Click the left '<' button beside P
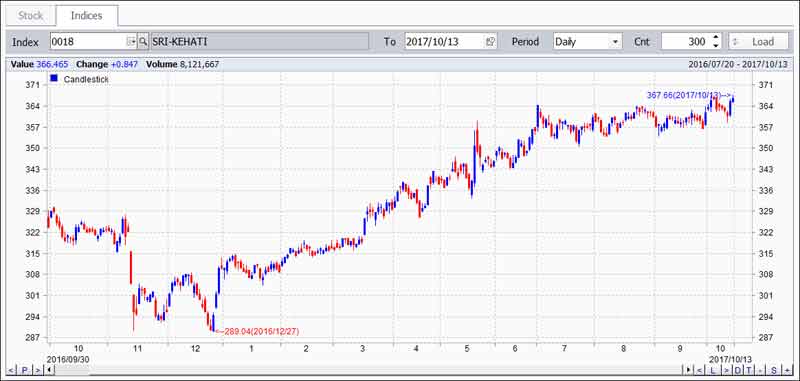 [11, 370]
